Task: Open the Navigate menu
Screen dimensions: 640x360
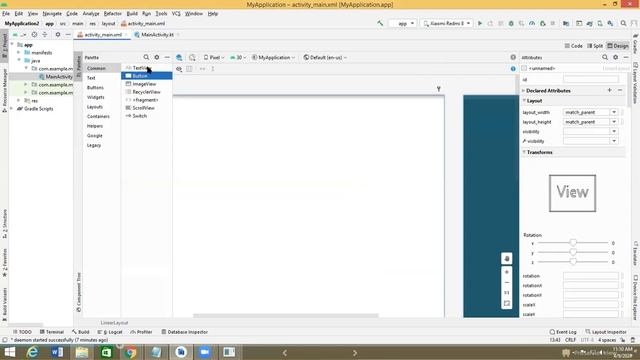Action: 52,13
